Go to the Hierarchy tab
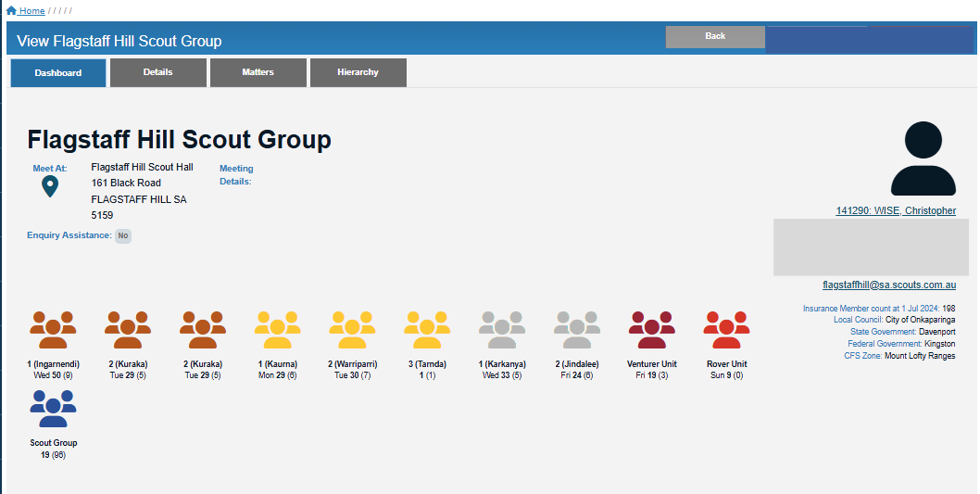Image resolution: width=980 pixels, height=494 pixels. 358,72
